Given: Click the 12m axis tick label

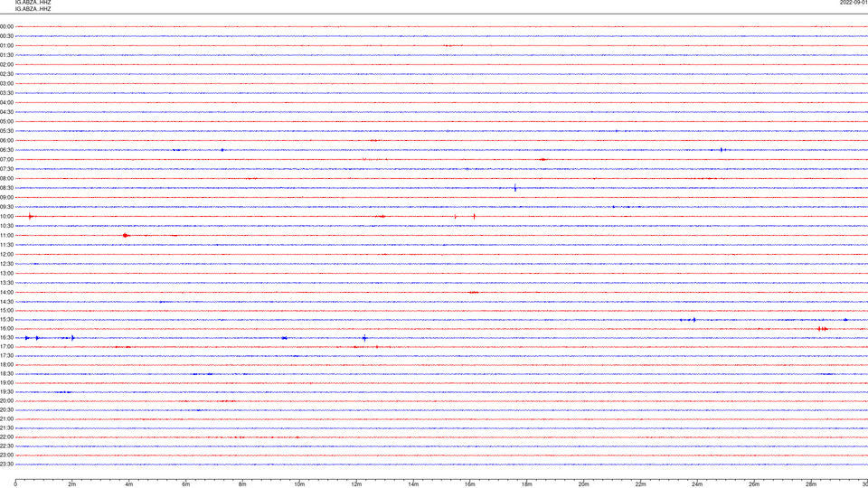Looking at the screenshot, I should click(x=356, y=484).
